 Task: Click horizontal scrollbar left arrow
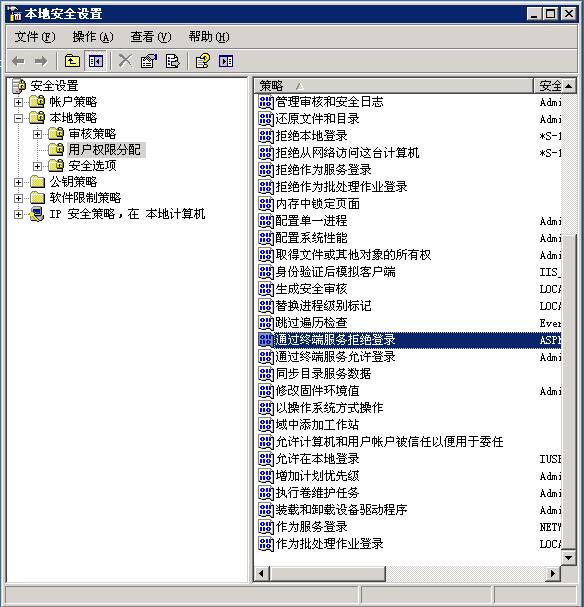pyautogui.click(x=262, y=573)
